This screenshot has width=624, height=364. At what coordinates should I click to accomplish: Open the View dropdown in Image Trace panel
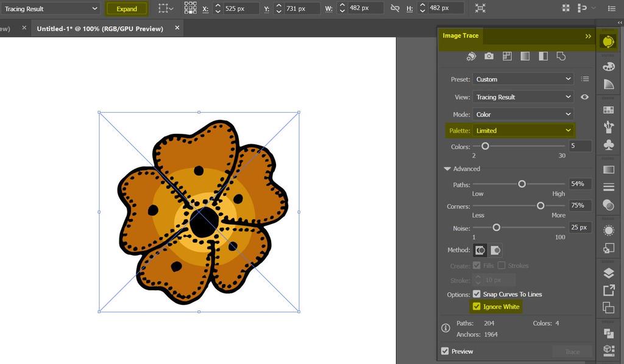pyautogui.click(x=523, y=97)
